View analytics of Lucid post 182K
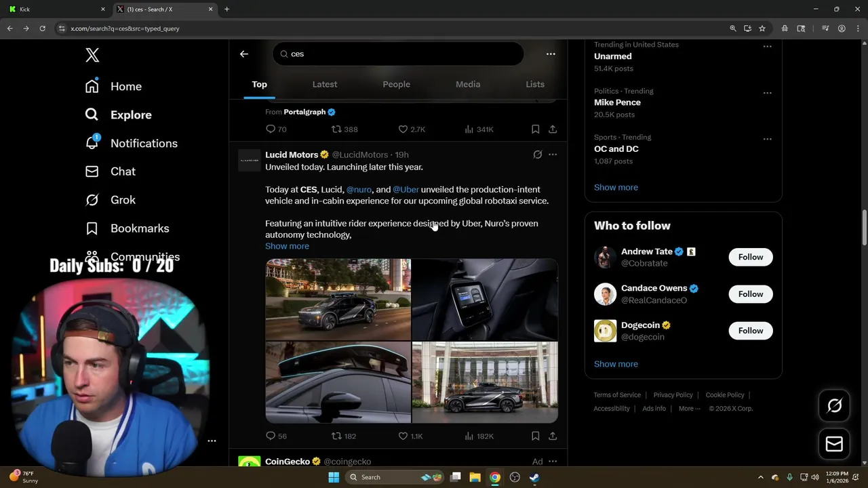 pos(479,436)
